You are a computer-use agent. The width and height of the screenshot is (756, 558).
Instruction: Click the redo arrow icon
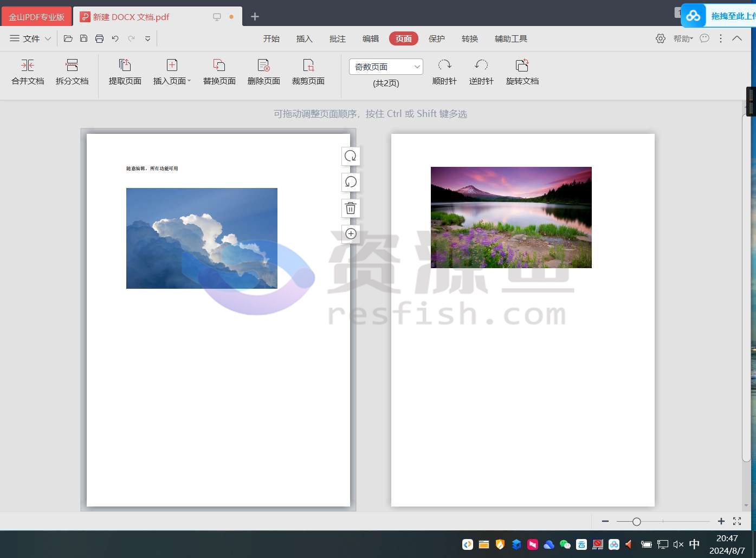131,38
